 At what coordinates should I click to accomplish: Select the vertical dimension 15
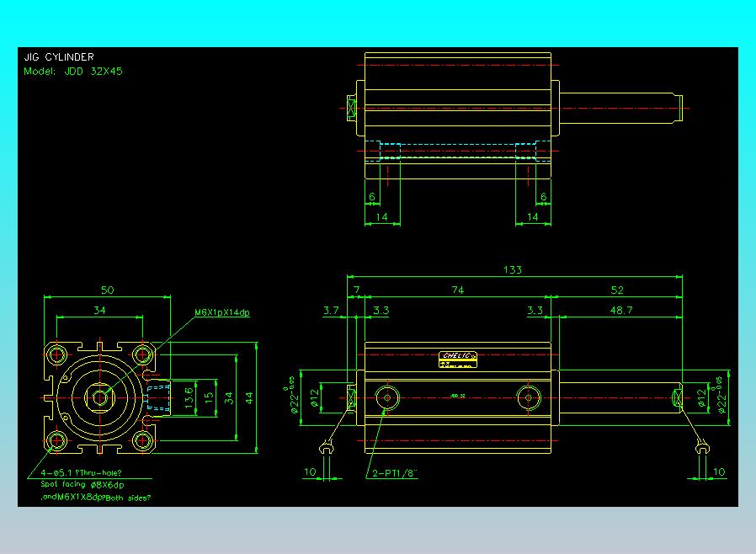click(x=208, y=398)
